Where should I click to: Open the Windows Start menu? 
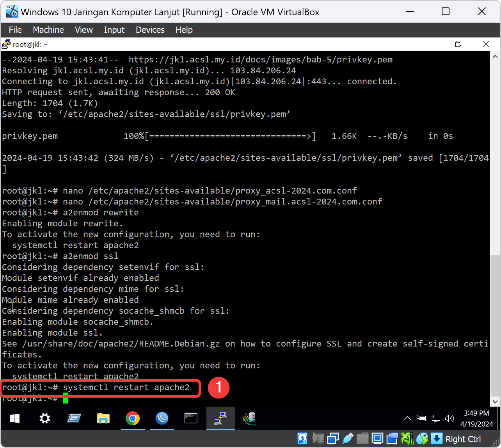(15, 419)
